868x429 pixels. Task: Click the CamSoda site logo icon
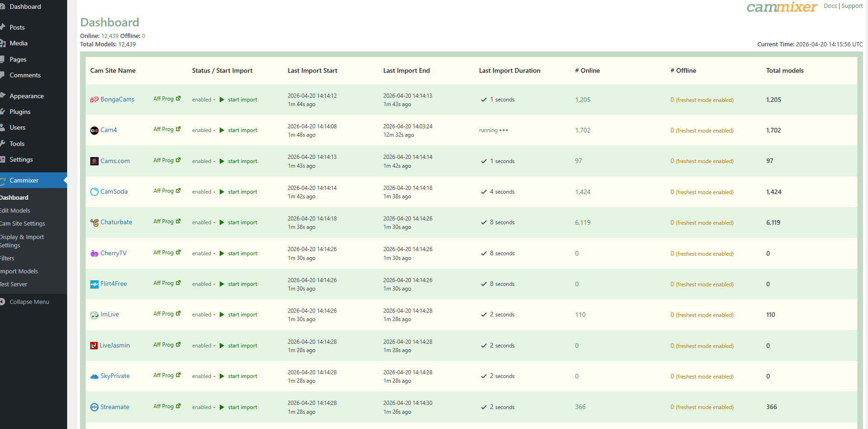94,192
